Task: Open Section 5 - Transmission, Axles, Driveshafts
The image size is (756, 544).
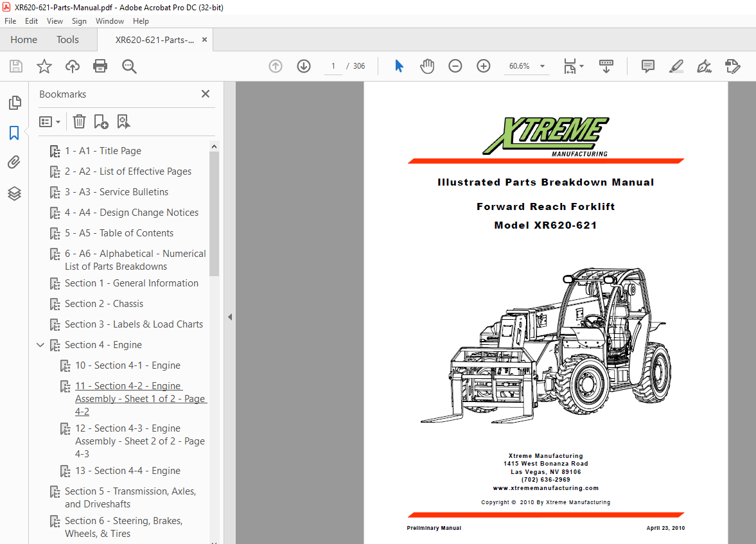Action: coord(130,498)
